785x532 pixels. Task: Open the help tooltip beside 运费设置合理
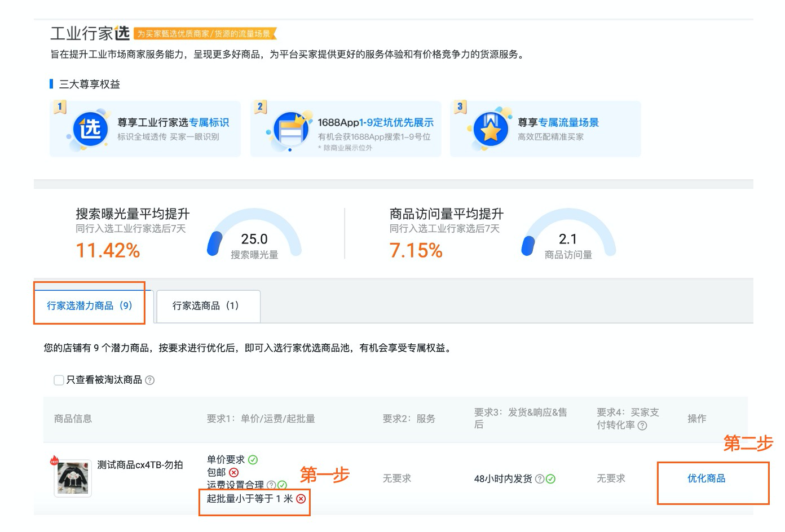[x=270, y=485]
